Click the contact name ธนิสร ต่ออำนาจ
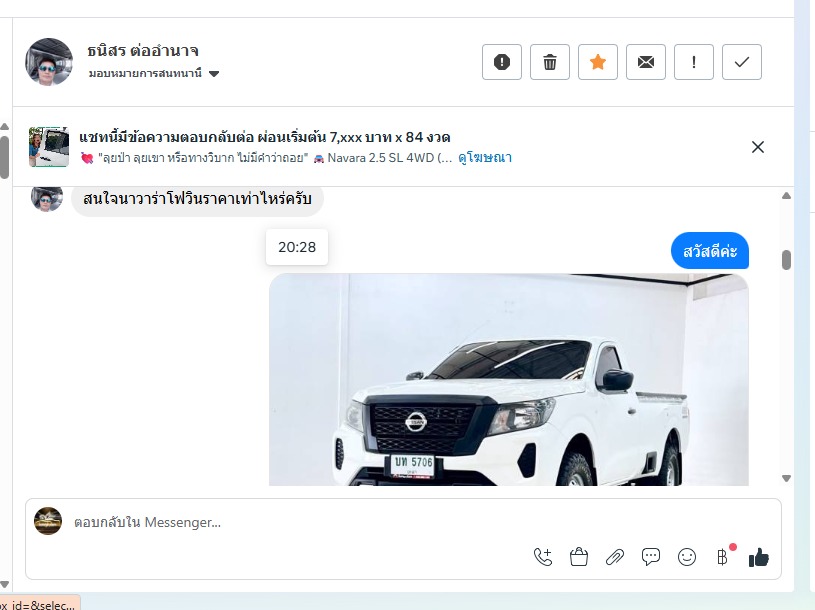 coord(143,50)
